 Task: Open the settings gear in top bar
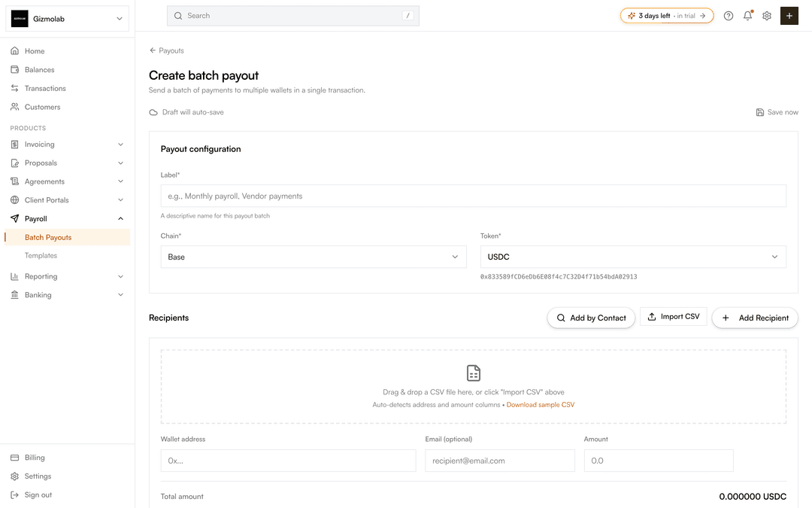(767, 16)
